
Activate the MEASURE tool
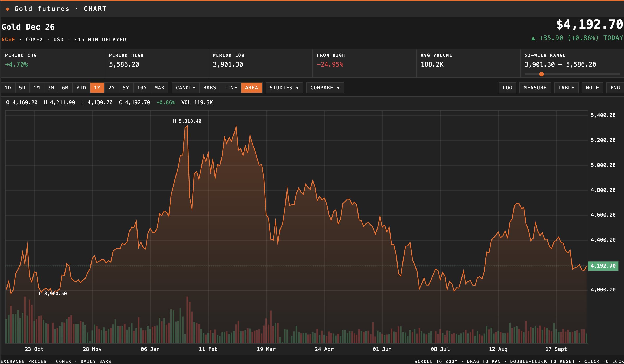point(535,88)
